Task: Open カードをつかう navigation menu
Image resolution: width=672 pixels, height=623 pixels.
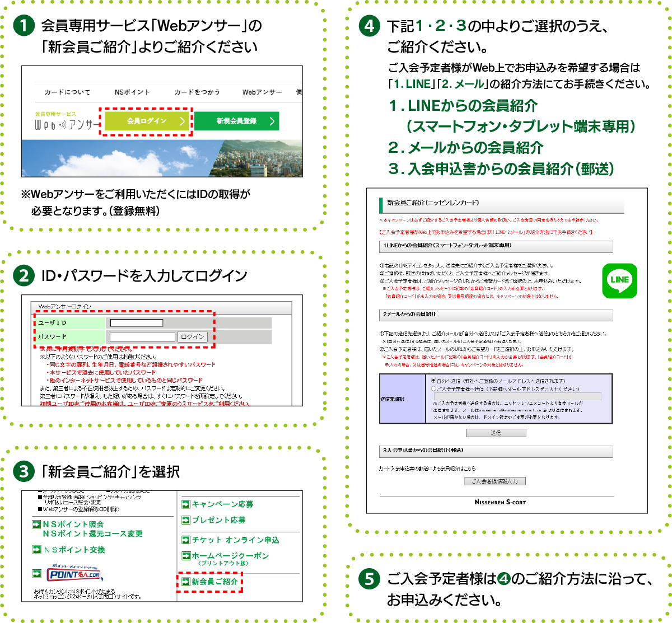Action: pyautogui.click(x=197, y=92)
